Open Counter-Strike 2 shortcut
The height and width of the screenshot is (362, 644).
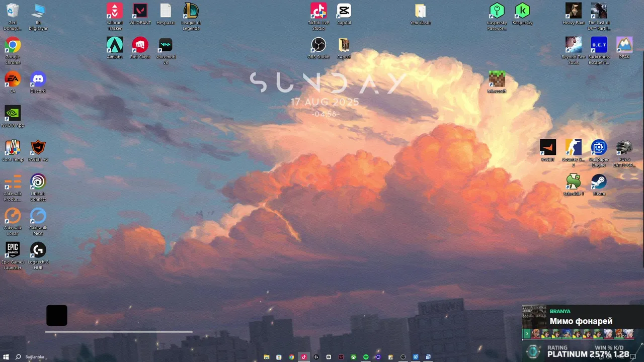point(574,153)
